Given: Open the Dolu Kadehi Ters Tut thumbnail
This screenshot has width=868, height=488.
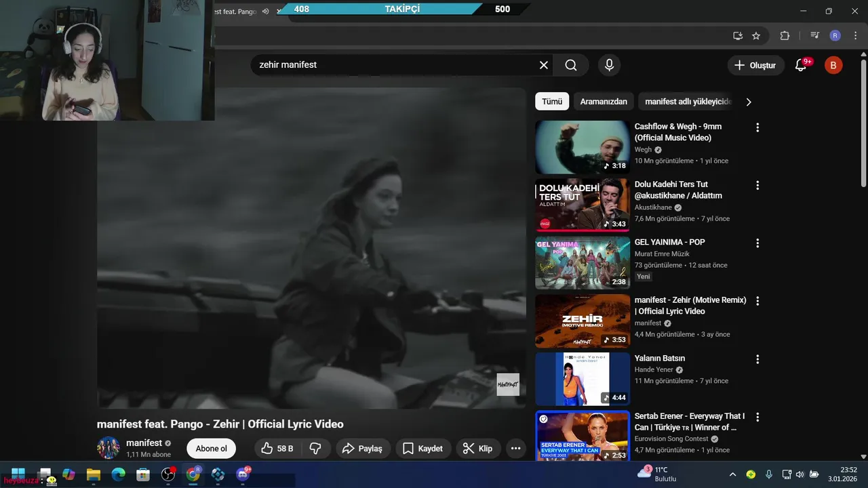Looking at the screenshot, I should coord(583,205).
